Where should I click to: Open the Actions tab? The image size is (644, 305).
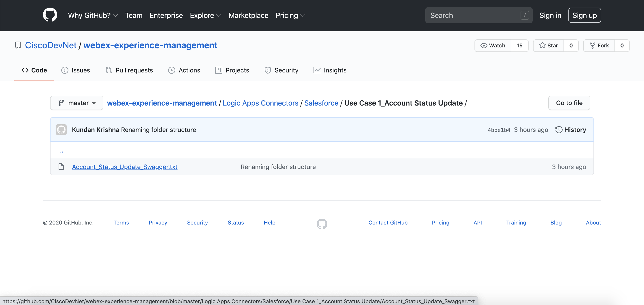pos(184,70)
